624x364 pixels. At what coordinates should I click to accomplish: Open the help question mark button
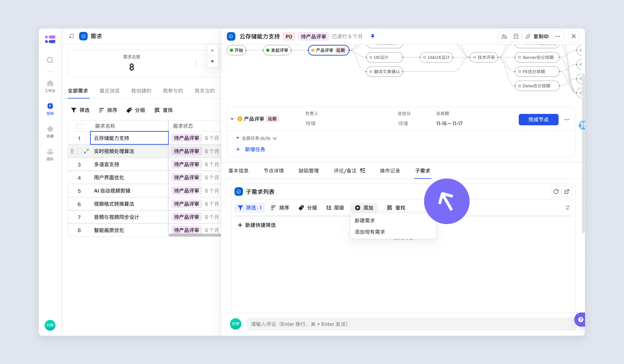pyautogui.click(x=580, y=319)
